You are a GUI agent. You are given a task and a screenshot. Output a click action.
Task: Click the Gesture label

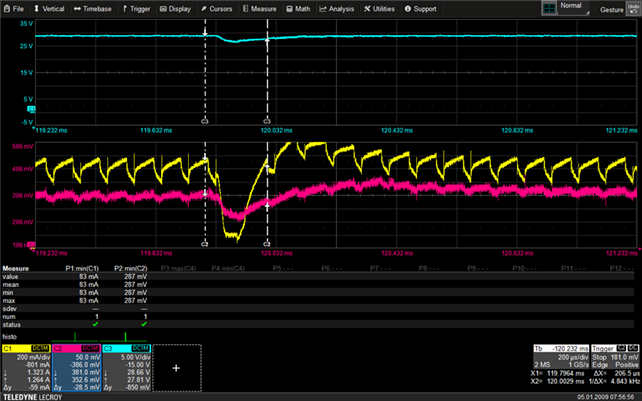[612, 10]
